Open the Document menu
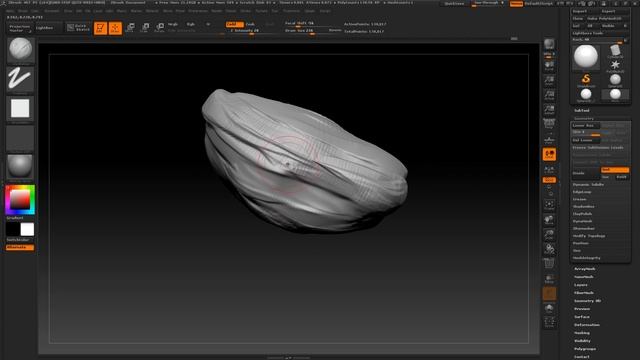 click(52, 11)
